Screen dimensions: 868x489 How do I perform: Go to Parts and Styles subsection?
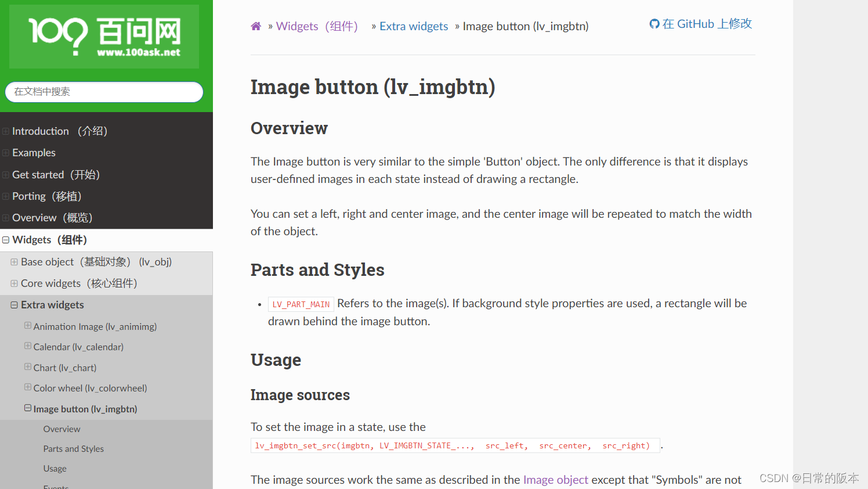click(x=74, y=449)
